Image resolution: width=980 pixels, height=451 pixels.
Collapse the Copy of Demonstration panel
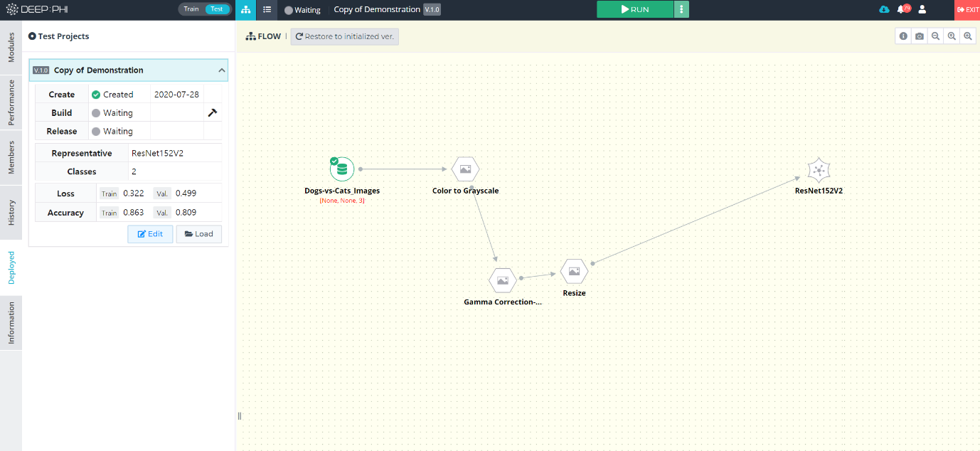222,70
